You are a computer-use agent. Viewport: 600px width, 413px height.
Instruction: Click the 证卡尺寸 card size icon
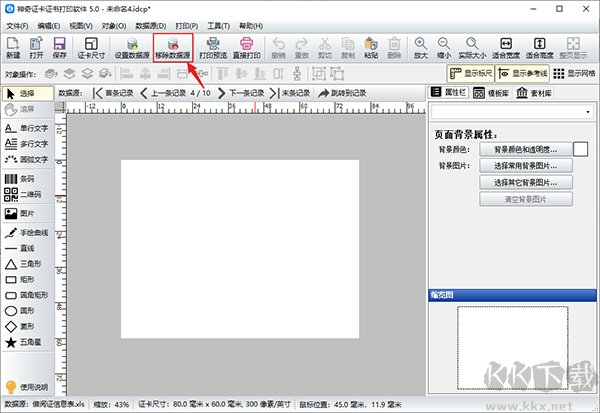coord(91,48)
